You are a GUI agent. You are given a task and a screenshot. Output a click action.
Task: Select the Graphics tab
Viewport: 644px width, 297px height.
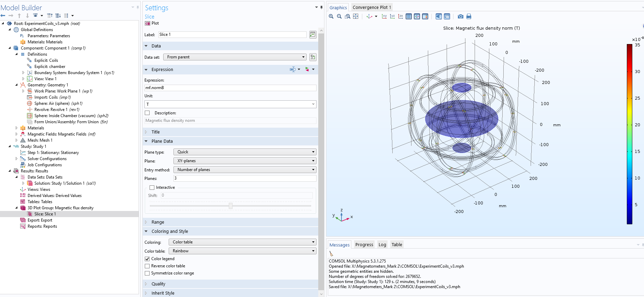click(338, 8)
